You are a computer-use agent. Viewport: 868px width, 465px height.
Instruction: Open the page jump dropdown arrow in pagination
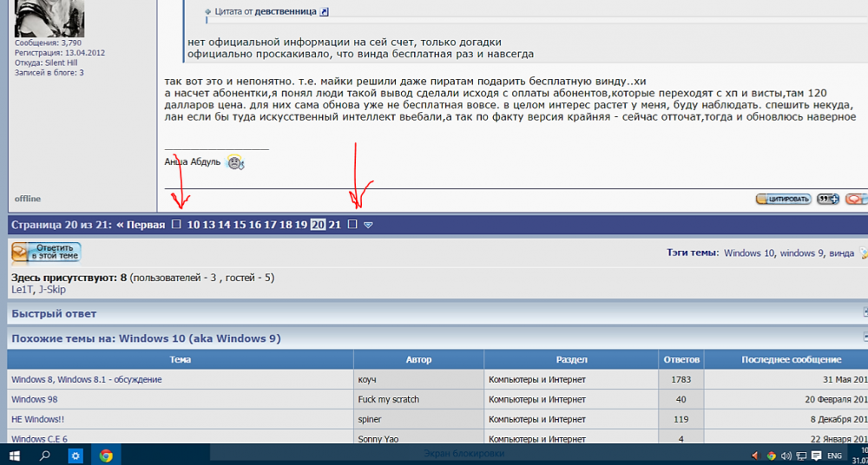[x=369, y=225]
